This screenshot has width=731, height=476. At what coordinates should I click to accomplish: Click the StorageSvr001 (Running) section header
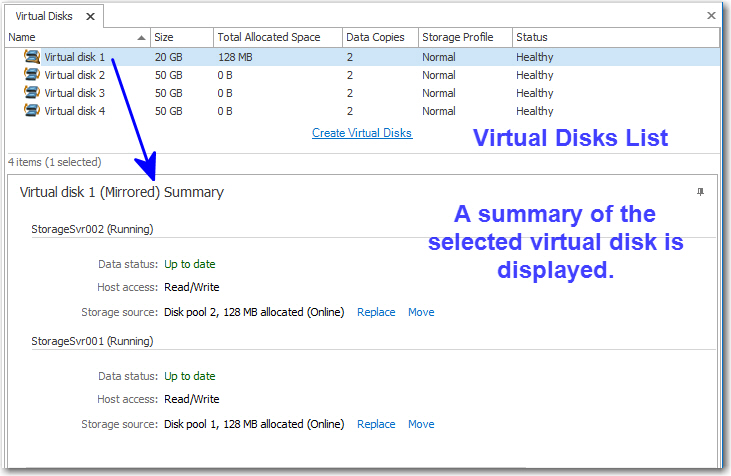[x=92, y=341]
